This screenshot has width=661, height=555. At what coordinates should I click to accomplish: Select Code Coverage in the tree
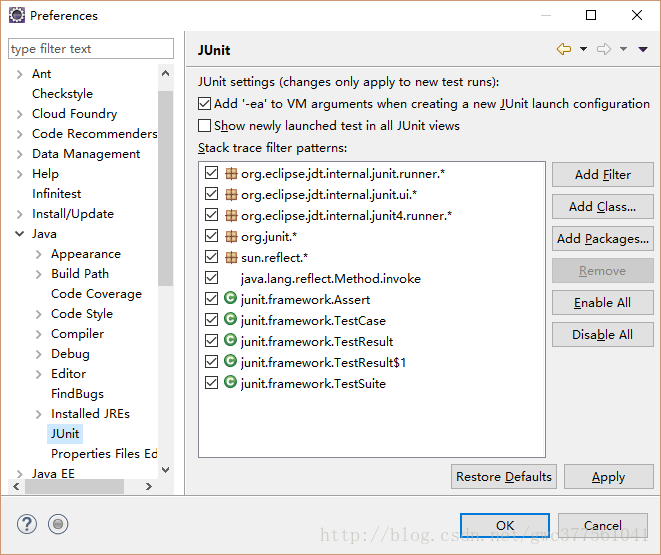pyautogui.click(x=96, y=294)
